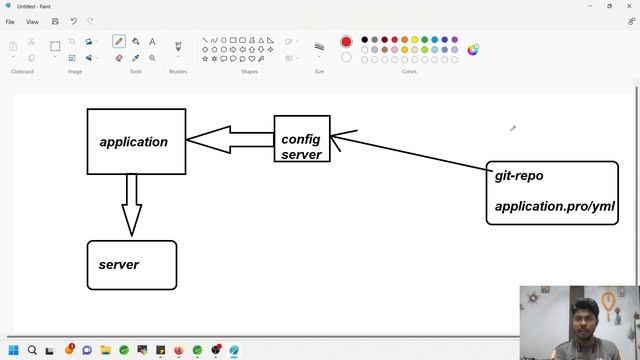This screenshot has width=640, height=360.
Task: Pick the Right arrow shape
Action: pos(233,49)
